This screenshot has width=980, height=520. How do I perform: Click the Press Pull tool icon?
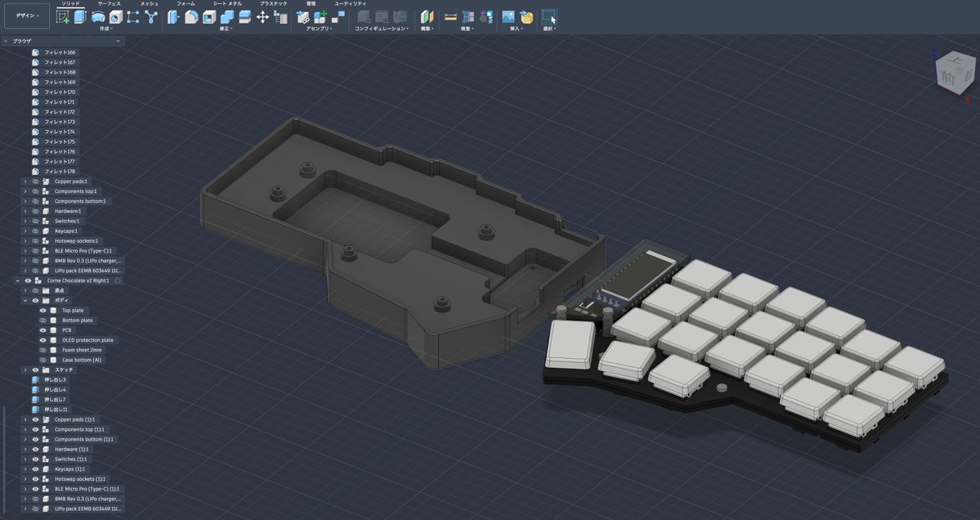pyautogui.click(x=173, y=17)
